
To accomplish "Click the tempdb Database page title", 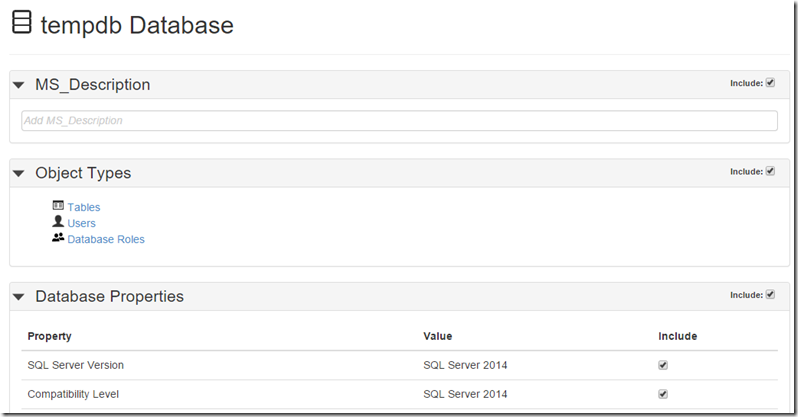I will click(x=137, y=25).
